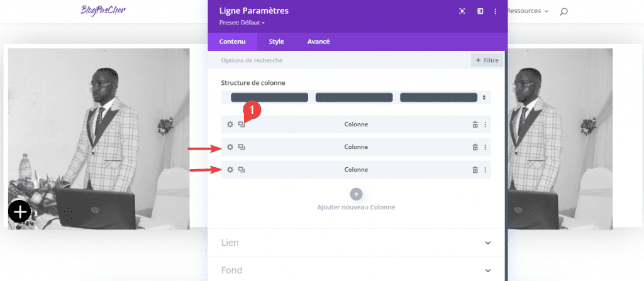Screen dimensions: 644x281
Task: Open settings gear of second Colonne row
Action: (x=230, y=147)
